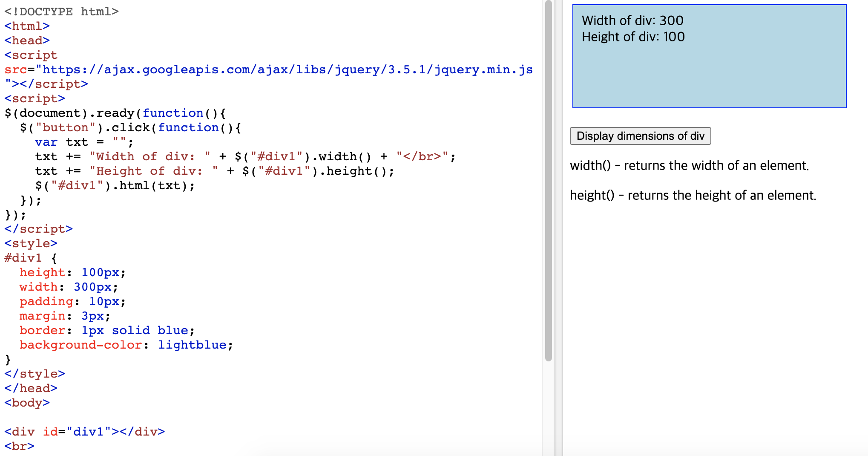Click the opening <style> tag

click(31, 243)
